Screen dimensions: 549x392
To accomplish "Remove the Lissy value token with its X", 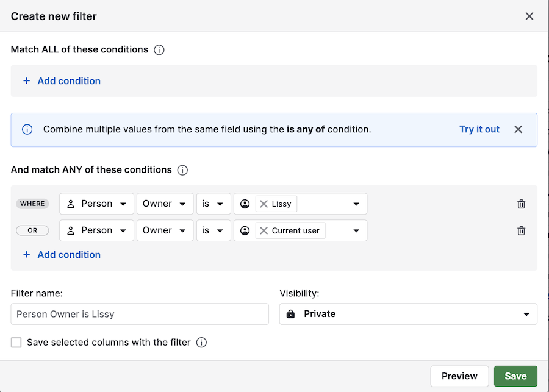I will tap(264, 204).
